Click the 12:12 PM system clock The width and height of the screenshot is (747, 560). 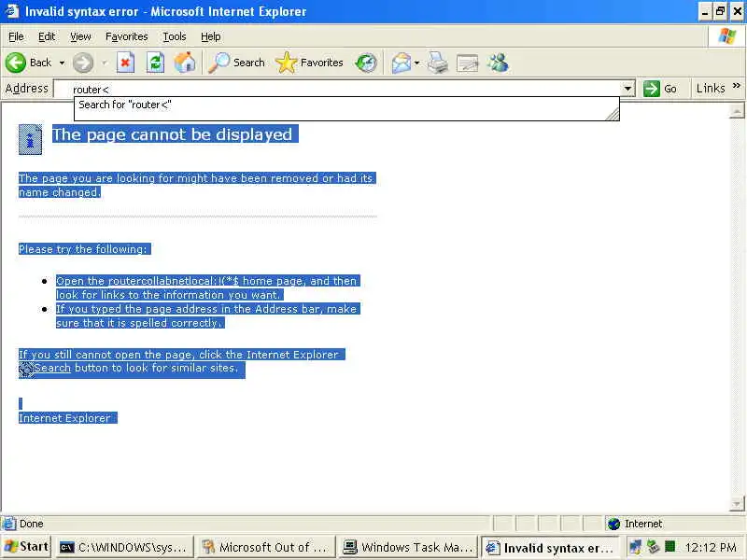[x=711, y=547]
